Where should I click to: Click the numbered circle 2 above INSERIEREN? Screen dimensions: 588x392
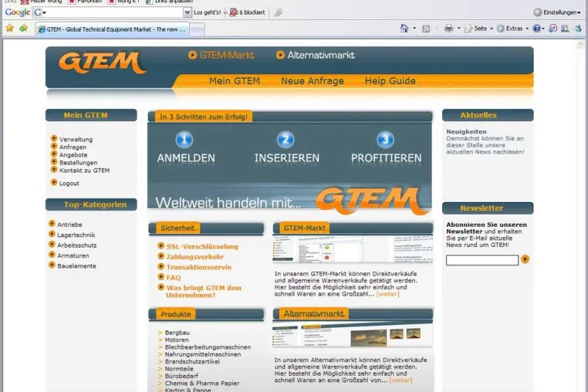(x=286, y=140)
